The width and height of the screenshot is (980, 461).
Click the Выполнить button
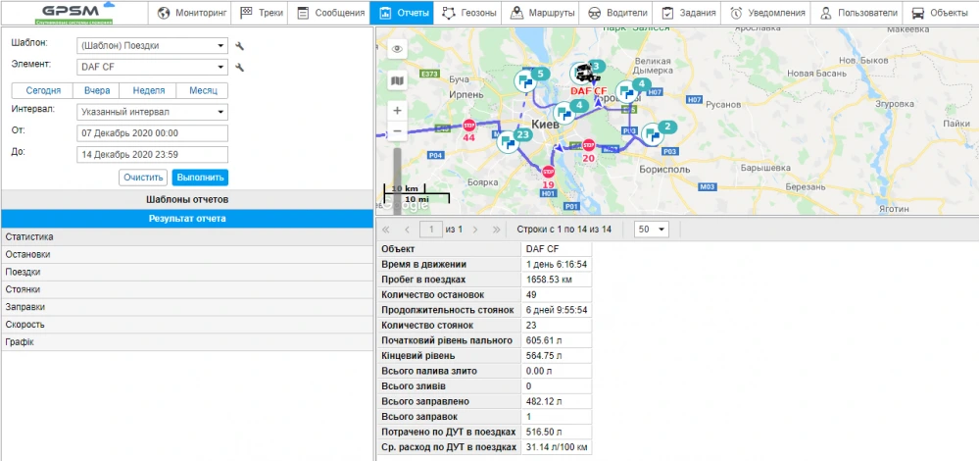[x=200, y=178]
